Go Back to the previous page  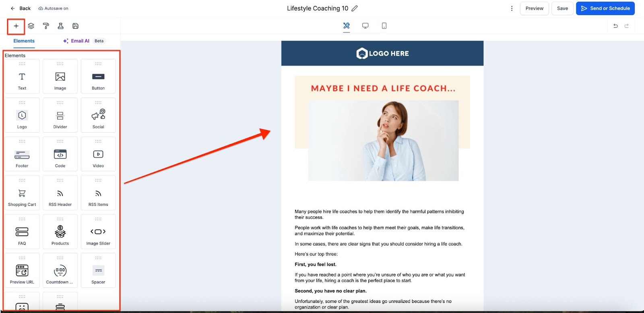click(x=21, y=8)
